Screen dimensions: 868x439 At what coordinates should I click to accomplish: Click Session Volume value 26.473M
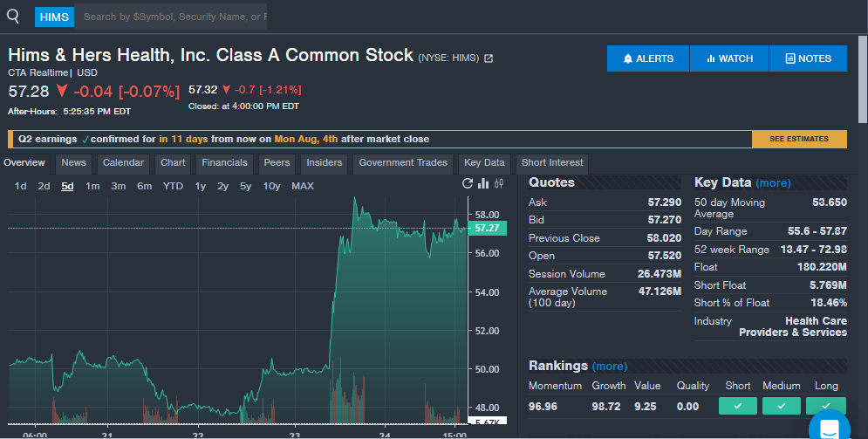click(660, 274)
